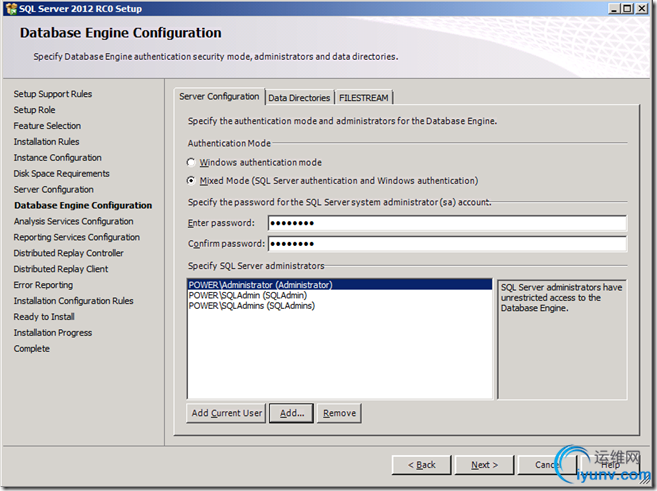Viewport: 657px width, 491px height.
Task: Click Ready to Install step
Action: [x=44, y=317]
